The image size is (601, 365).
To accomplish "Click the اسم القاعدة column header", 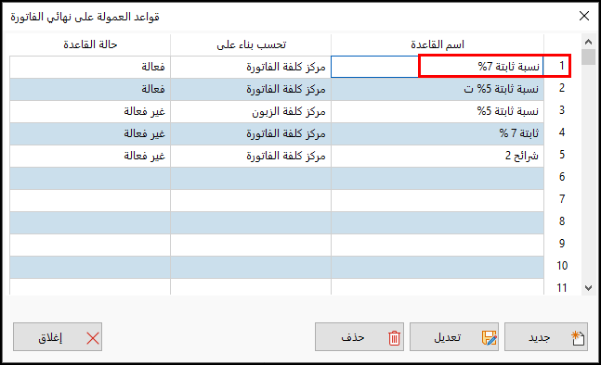I will (x=437, y=45).
